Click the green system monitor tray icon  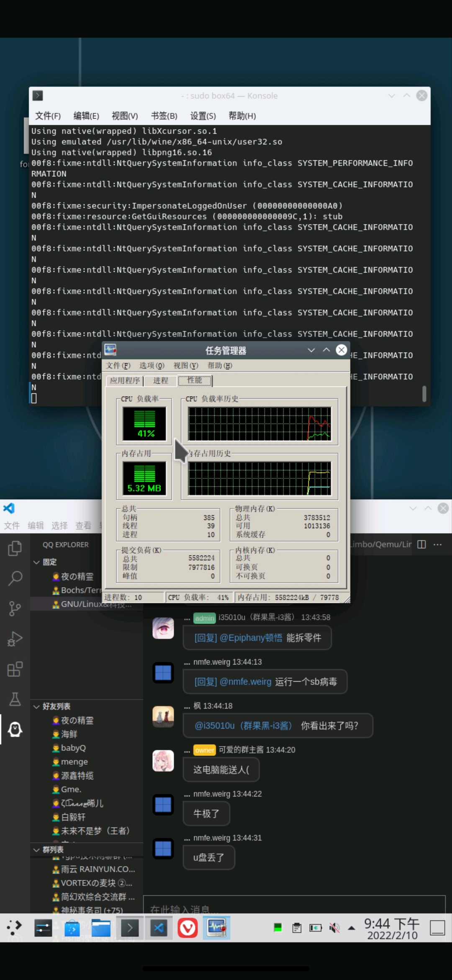pyautogui.click(x=277, y=928)
